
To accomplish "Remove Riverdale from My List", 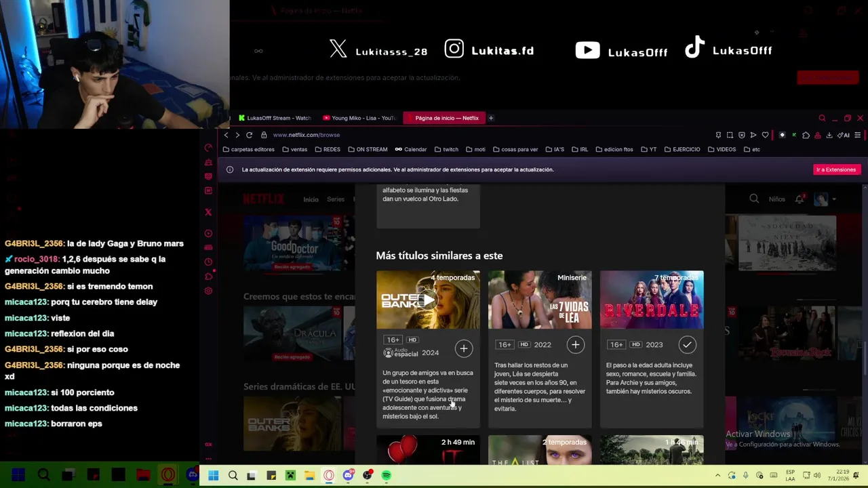I will click(x=687, y=345).
